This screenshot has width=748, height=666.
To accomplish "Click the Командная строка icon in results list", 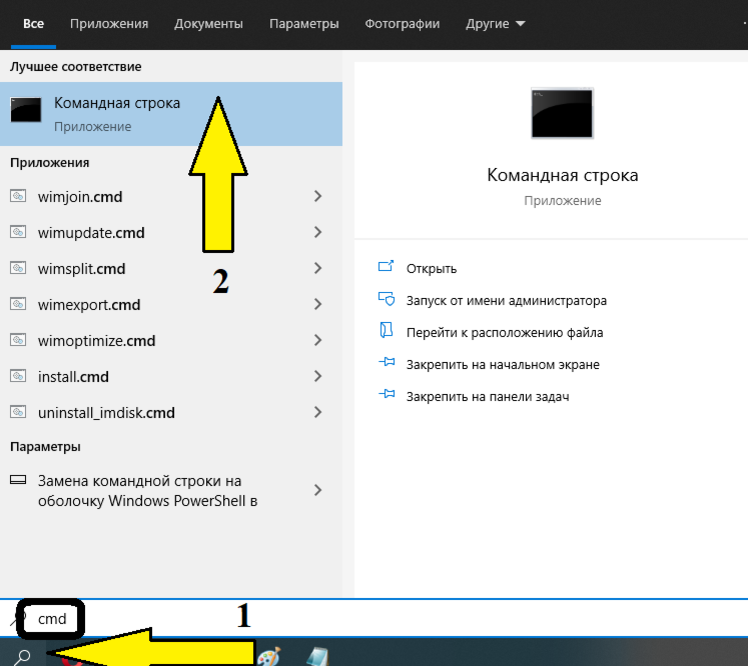I will pyautogui.click(x=26, y=110).
